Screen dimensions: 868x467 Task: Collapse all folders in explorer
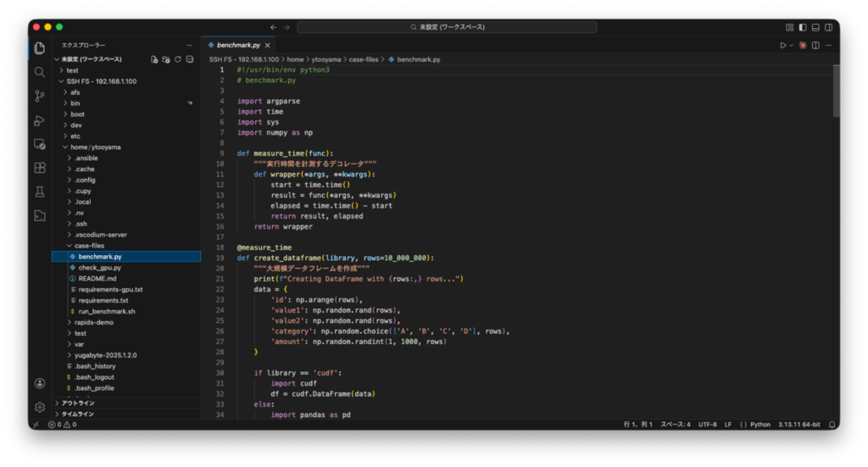[x=189, y=59]
